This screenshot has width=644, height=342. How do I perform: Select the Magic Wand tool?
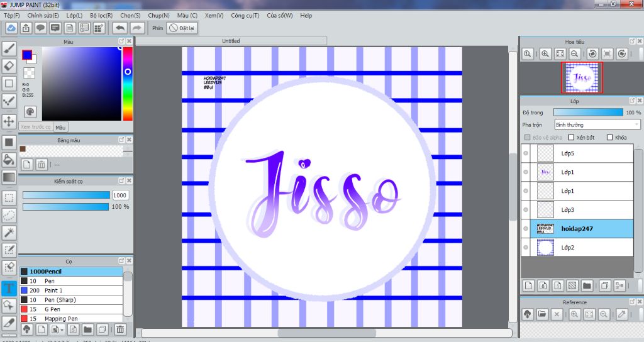(9, 233)
